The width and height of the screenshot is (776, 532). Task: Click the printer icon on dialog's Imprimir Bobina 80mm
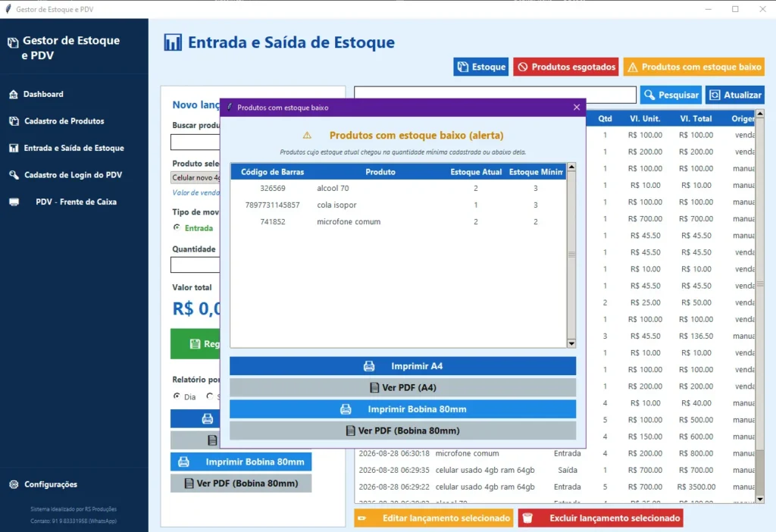(346, 409)
